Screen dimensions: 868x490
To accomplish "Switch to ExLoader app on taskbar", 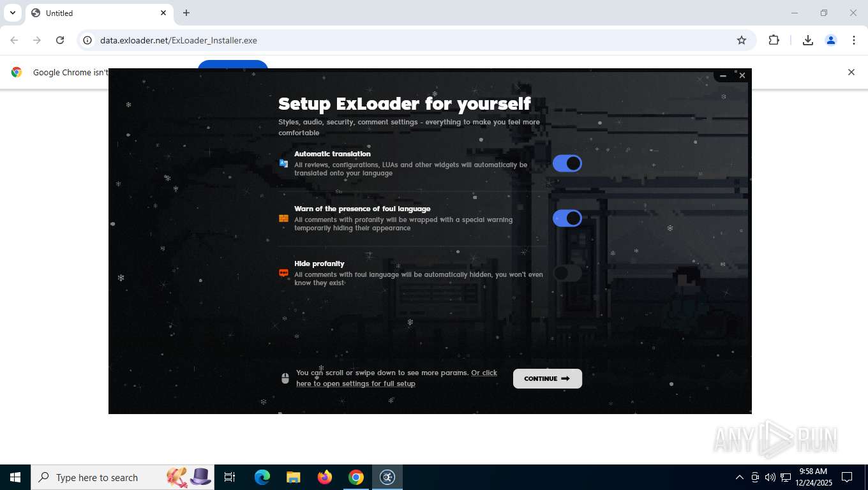I will pos(387,477).
